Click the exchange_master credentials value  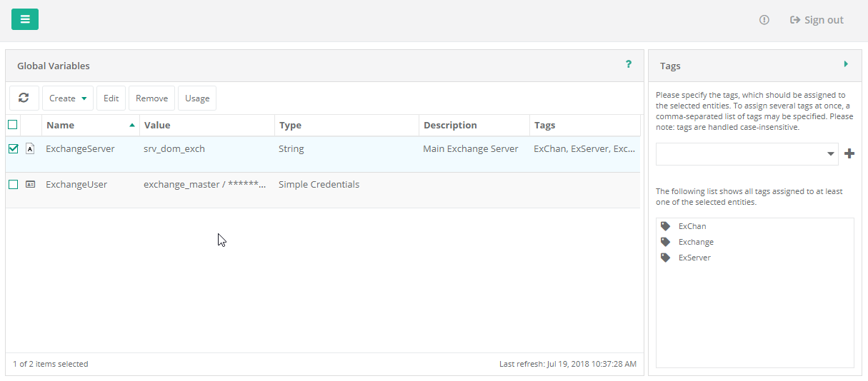(205, 185)
